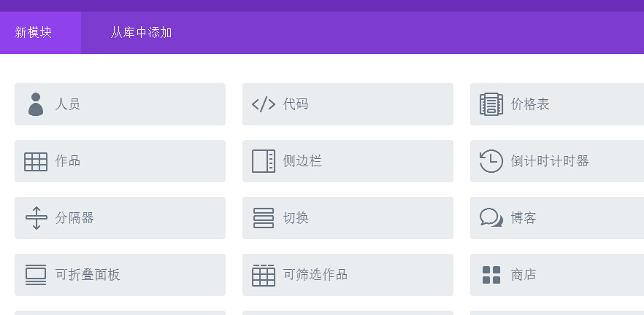The width and height of the screenshot is (644, 315).
Task: Select the code brackets icon for 代码
Action: click(264, 104)
